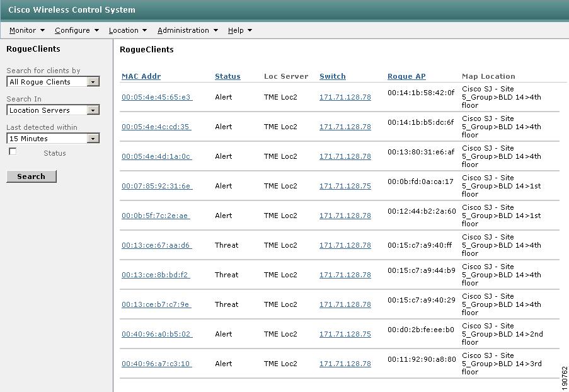Open switch 171.71.128.78 for client 00:13:ce:b7:c7:9e
Viewport: 569px width, 392px height.
345,304
